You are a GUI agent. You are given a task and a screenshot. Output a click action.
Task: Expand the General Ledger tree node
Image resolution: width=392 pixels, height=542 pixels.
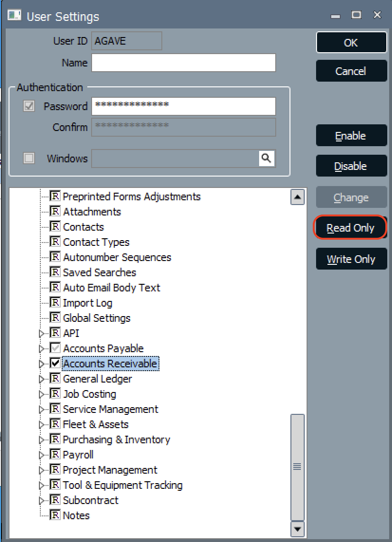41,378
